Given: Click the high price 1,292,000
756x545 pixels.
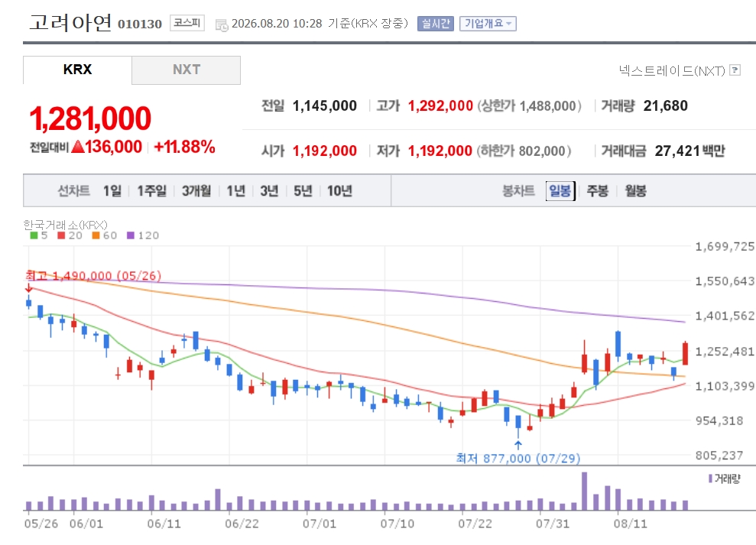Looking at the screenshot, I should click(440, 105).
